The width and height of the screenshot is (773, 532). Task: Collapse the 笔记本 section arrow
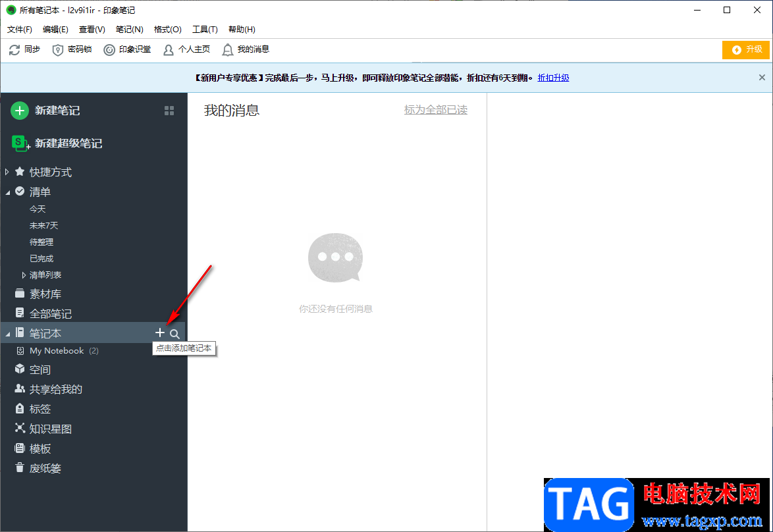pos(7,334)
